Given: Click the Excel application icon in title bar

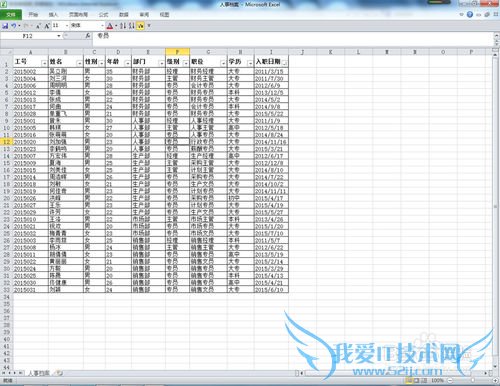Looking at the screenshot, I should coord(4,4).
